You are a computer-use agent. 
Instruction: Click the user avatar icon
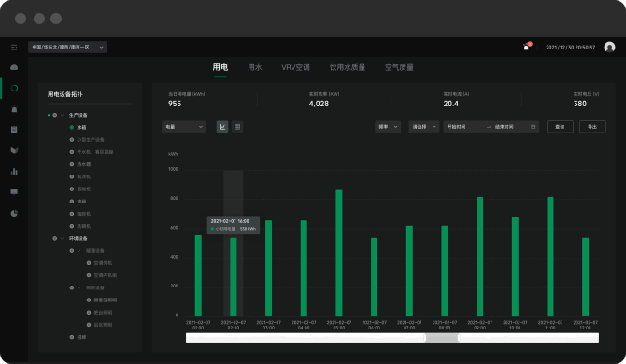(x=609, y=47)
